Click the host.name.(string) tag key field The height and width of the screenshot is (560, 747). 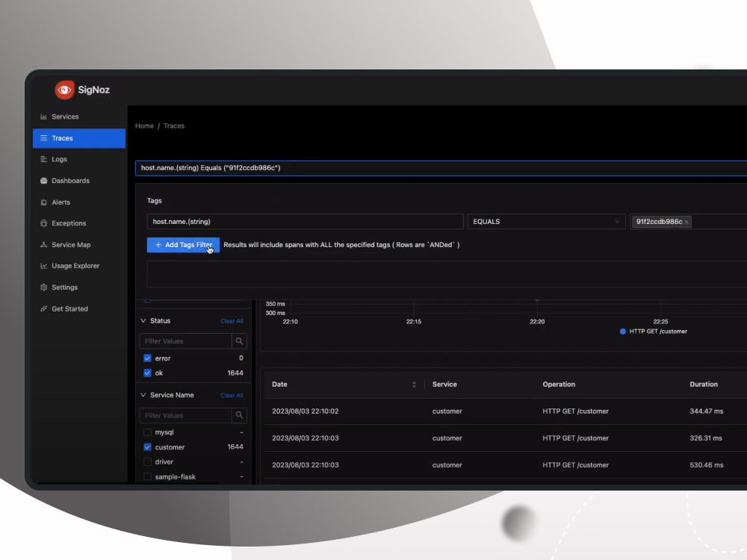305,222
